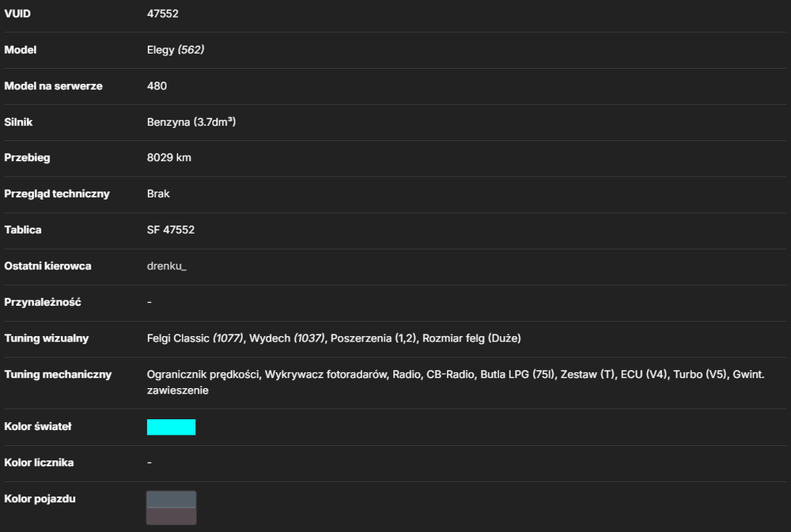Click the Przebieg row label
Viewport: 791px width, 532px height.
click(x=27, y=158)
